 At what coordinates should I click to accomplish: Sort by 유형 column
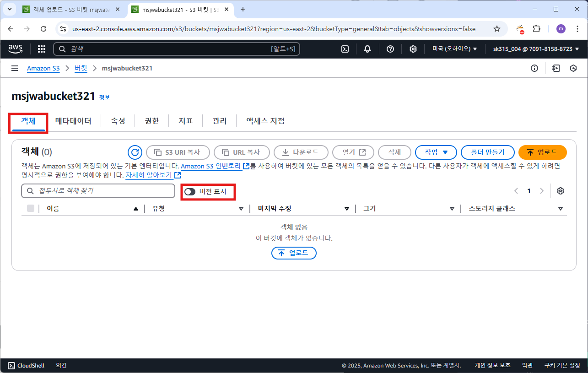[241, 209]
